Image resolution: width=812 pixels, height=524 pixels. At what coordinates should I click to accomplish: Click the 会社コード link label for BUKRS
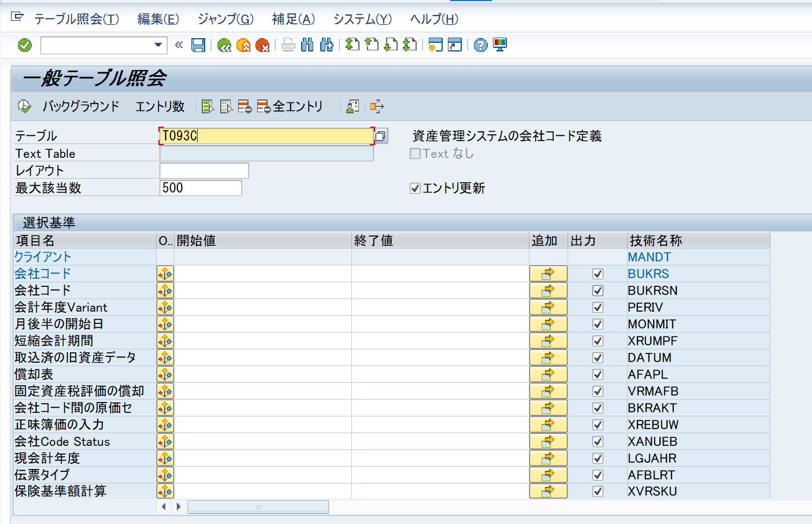[x=43, y=274]
